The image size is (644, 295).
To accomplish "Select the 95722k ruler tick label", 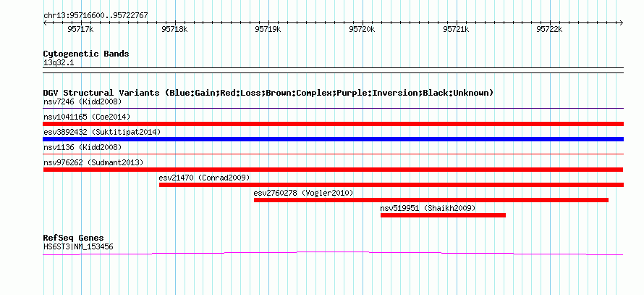I will [x=549, y=29].
